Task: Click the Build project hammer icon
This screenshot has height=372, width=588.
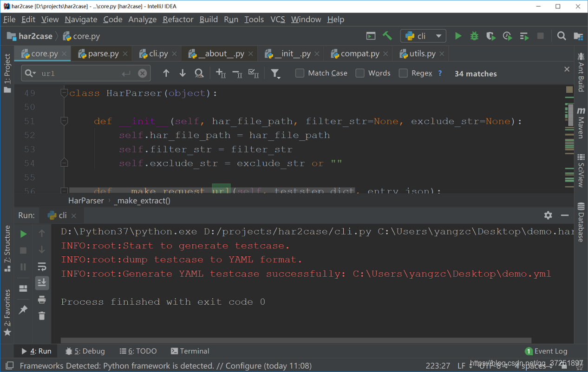Action: pyautogui.click(x=387, y=36)
